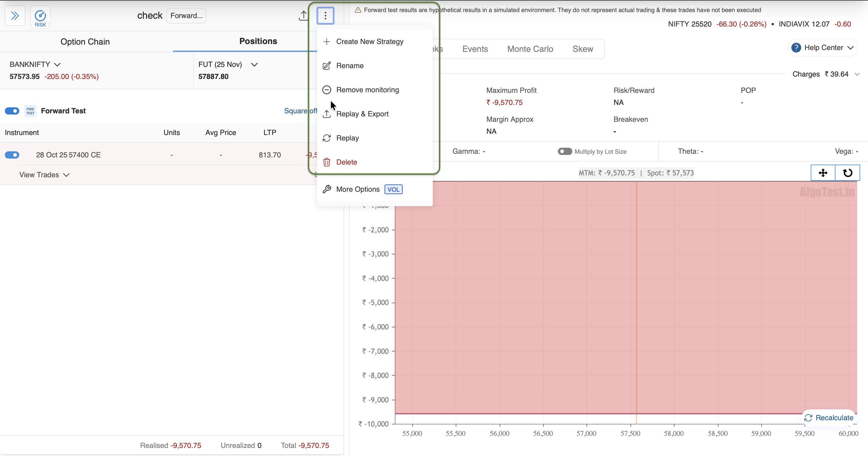The width and height of the screenshot is (868, 460).
Task: Enable Multiply by Lot Size toggle
Action: 565,152
